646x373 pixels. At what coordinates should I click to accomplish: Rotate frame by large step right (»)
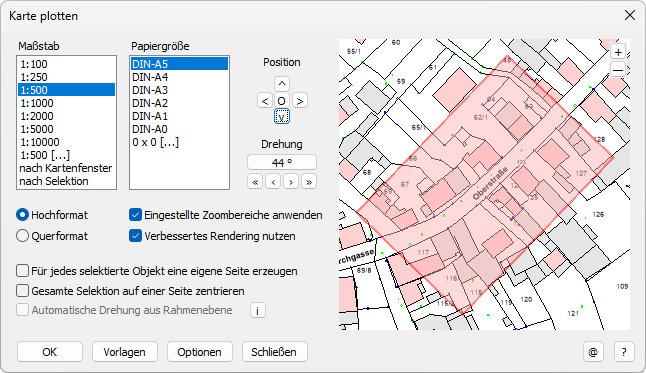tap(309, 182)
